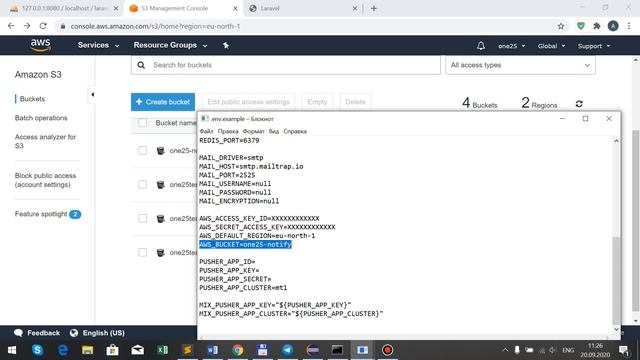
Task: Go forward with the browser forward arrow
Action: (27, 26)
